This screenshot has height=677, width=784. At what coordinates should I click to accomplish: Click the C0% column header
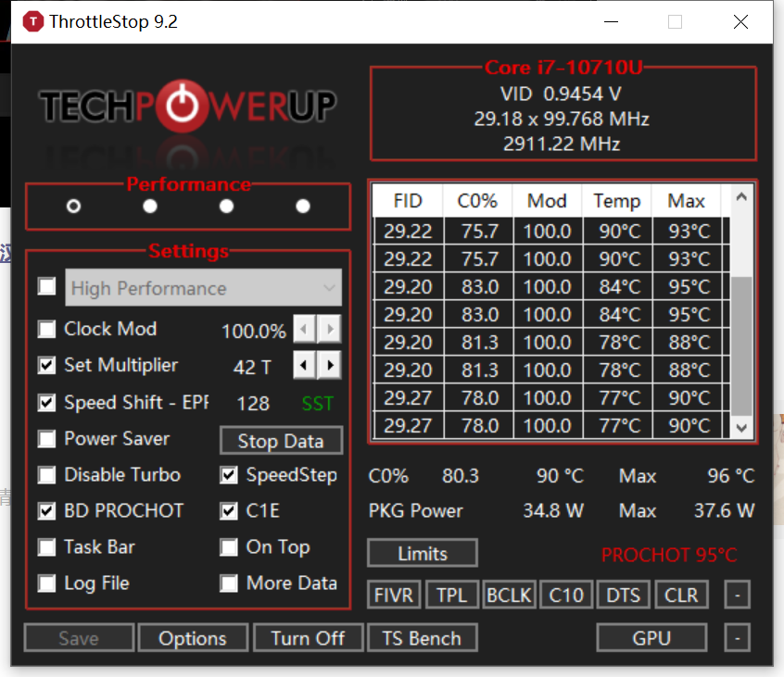[x=477, y=201]
